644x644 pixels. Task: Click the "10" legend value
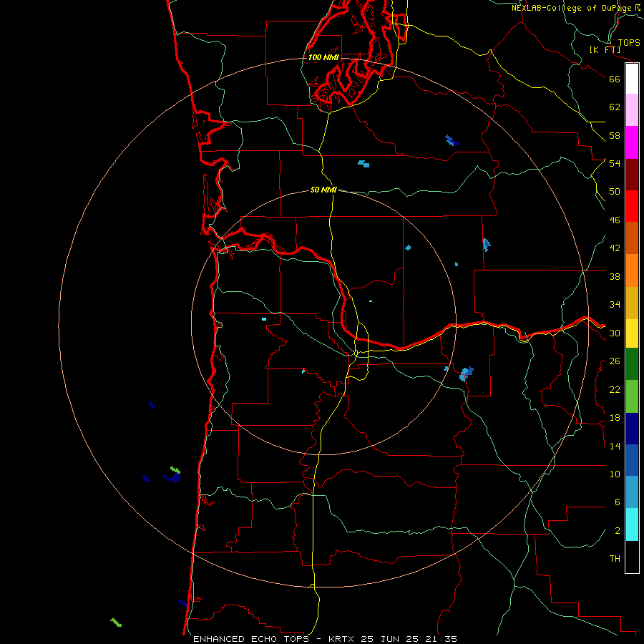click(x=615, y=474)
